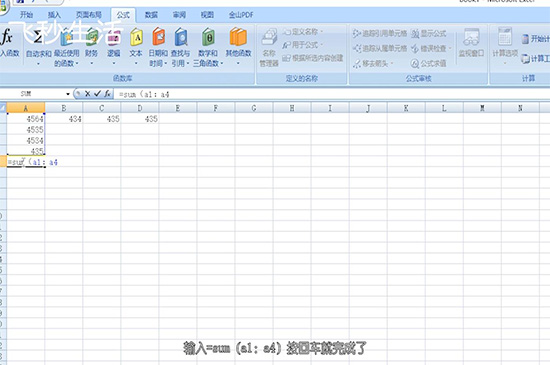The image size is (550, 365).
Task: Open Recently Used functions icon
Action: (x=66, y=37)
